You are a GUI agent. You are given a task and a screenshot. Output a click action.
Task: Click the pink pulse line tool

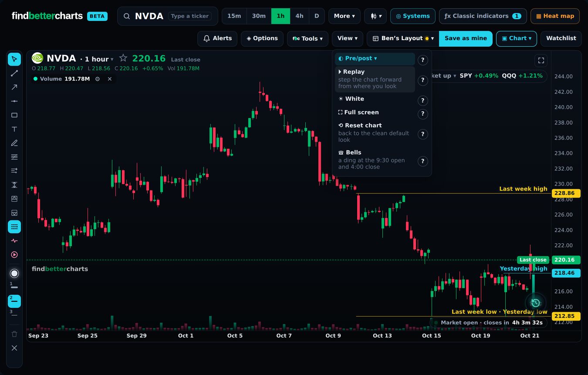[14, 241]
